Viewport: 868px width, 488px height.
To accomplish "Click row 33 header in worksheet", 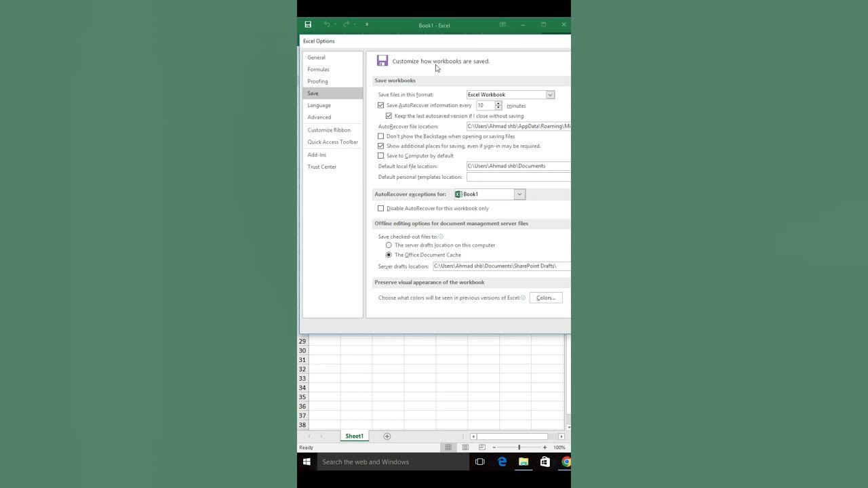I will 302,378.
